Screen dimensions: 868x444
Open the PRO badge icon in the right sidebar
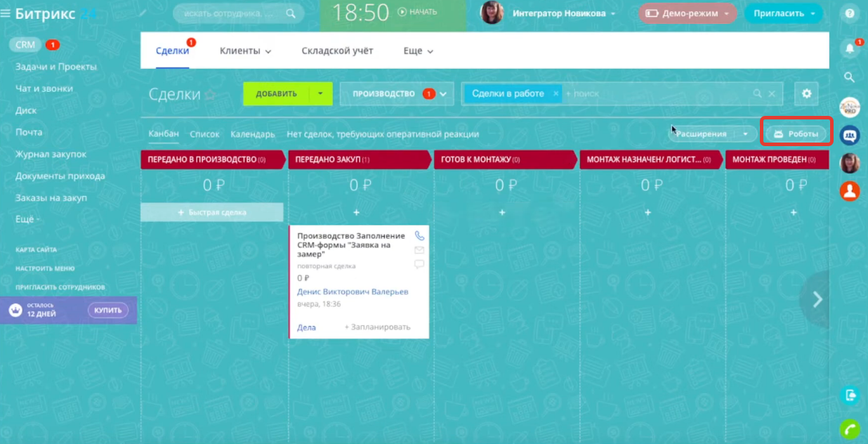(x=850, y=107)
